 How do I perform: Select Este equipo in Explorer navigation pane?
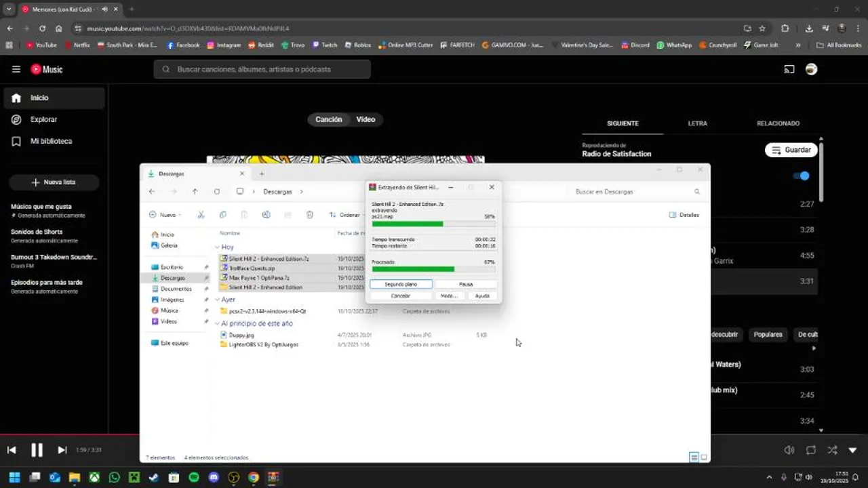174,343
